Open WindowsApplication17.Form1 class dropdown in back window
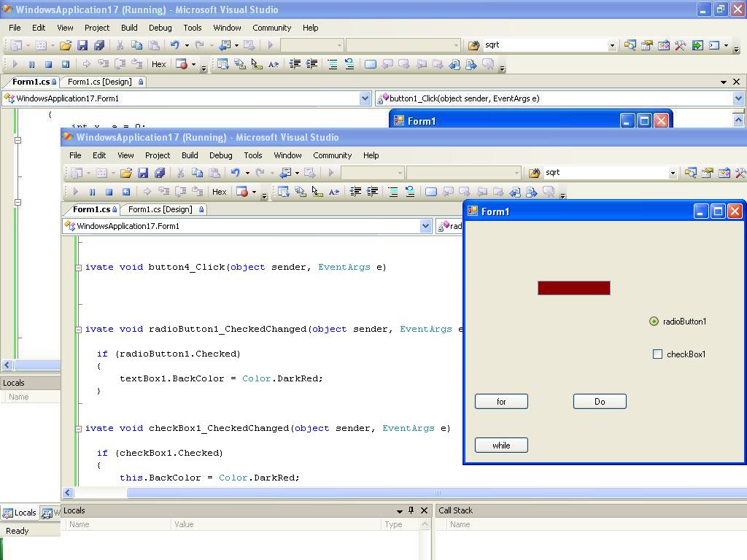Image resolution: width=747 pixels, height=560 pixels. tap(365, 98)
